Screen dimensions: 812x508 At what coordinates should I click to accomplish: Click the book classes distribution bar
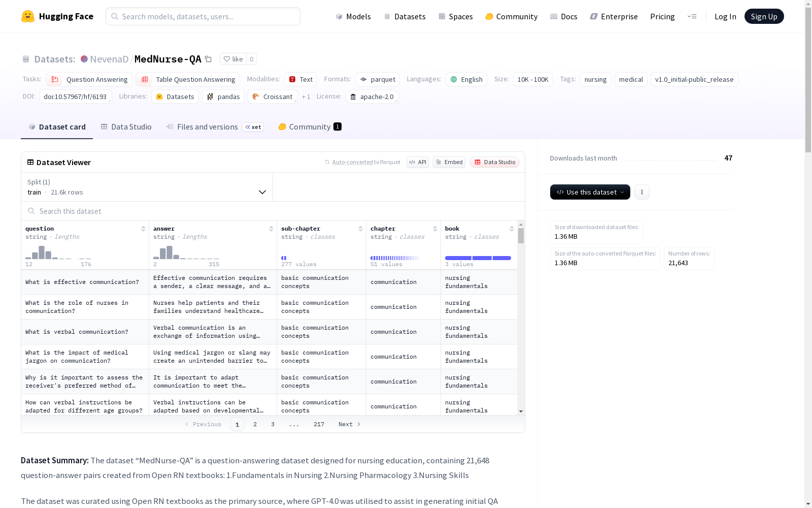pyautogui.click(x=478, y=258)
